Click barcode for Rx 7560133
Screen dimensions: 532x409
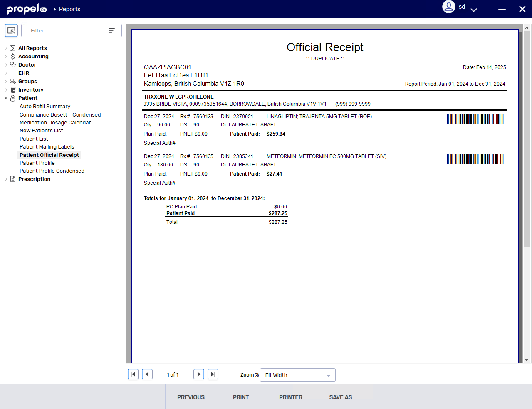point(475,119)
